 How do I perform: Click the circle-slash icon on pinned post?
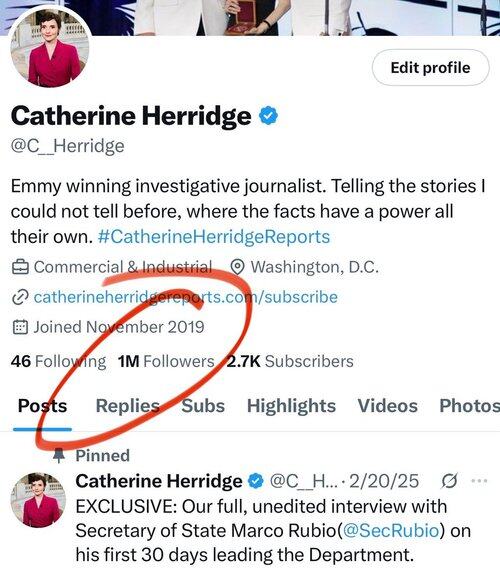(449, 480)
